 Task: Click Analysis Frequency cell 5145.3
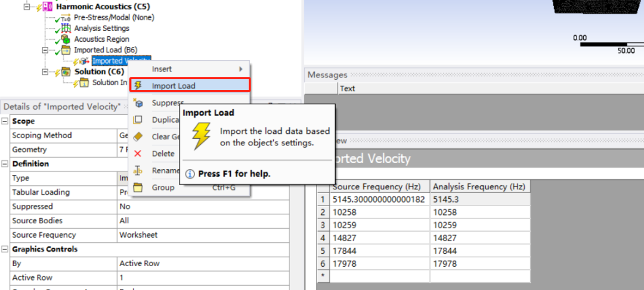pos(480,199)
